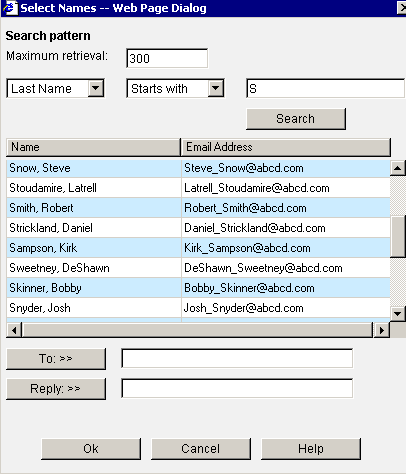The width and height of the screenshot is (406, 474).
Task: Click email Bobby_Skinner@abcd.com
Action: point(249,288)
